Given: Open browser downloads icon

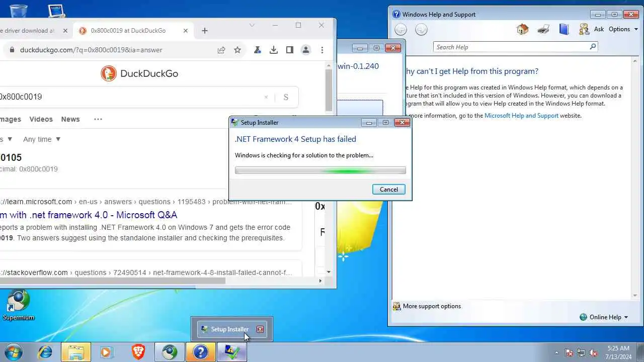Looking at the screenshot, I should coord(274,50).
